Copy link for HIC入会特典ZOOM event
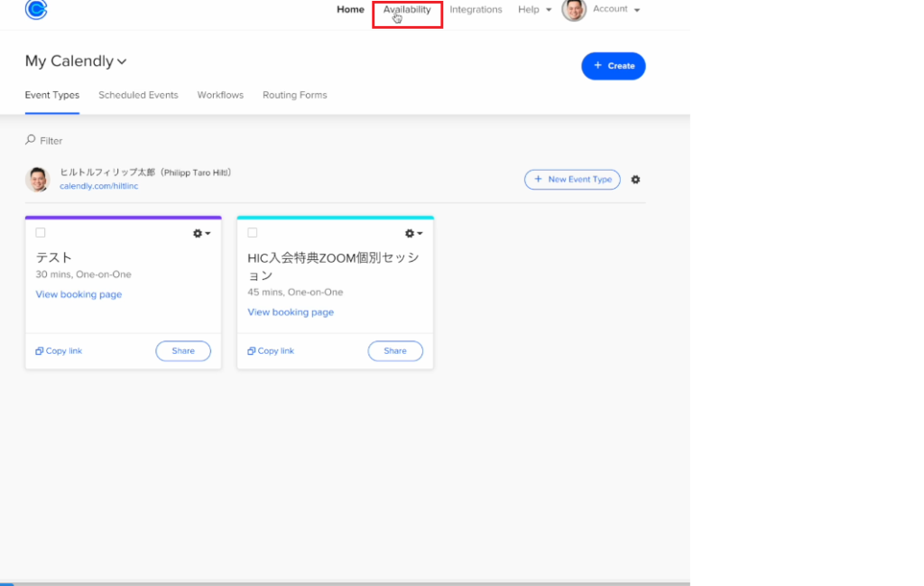Viewport: 924px width, 586px height. (x=271, y=350)
